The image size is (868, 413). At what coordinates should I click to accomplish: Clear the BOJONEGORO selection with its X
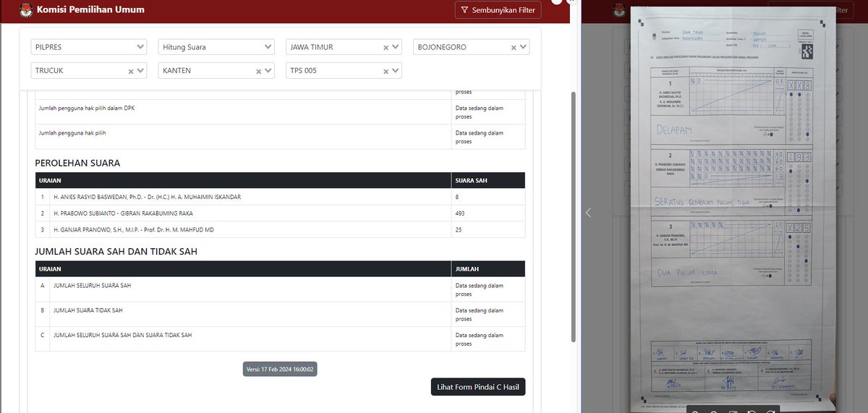click(514, 48)
